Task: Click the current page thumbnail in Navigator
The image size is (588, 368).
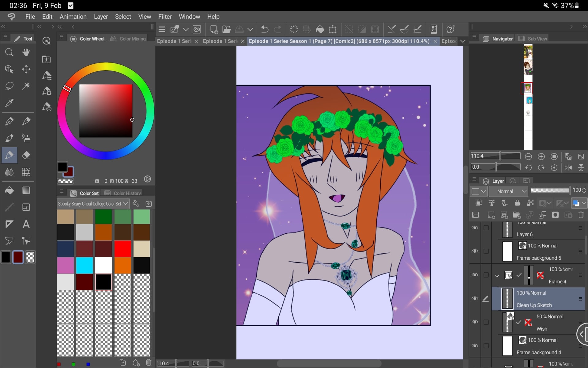Action: pos(527,88)
